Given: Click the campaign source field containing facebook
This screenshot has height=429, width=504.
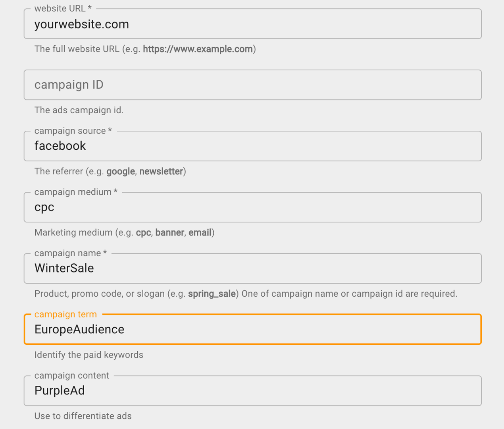Looking at the screenshot, I should (x=252, y=146).
